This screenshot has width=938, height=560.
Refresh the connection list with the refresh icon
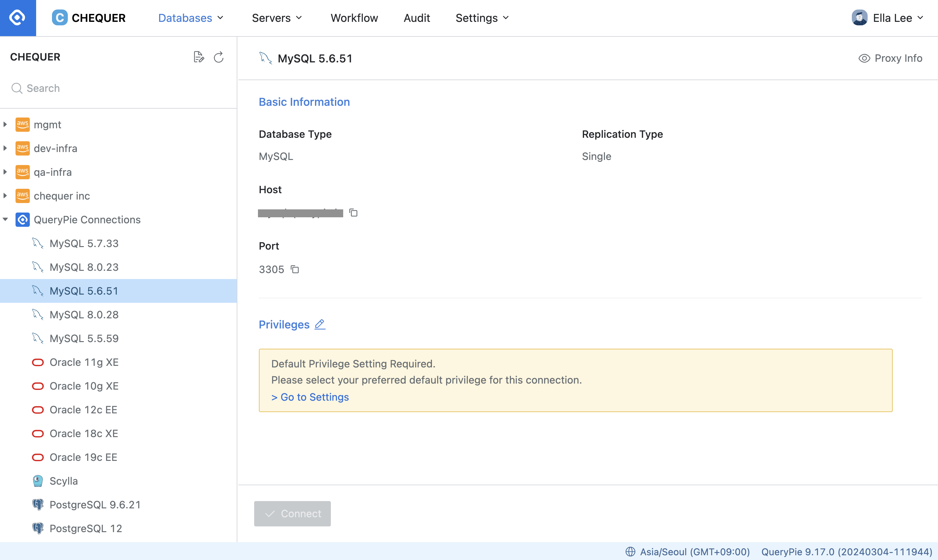pos(219,57)
